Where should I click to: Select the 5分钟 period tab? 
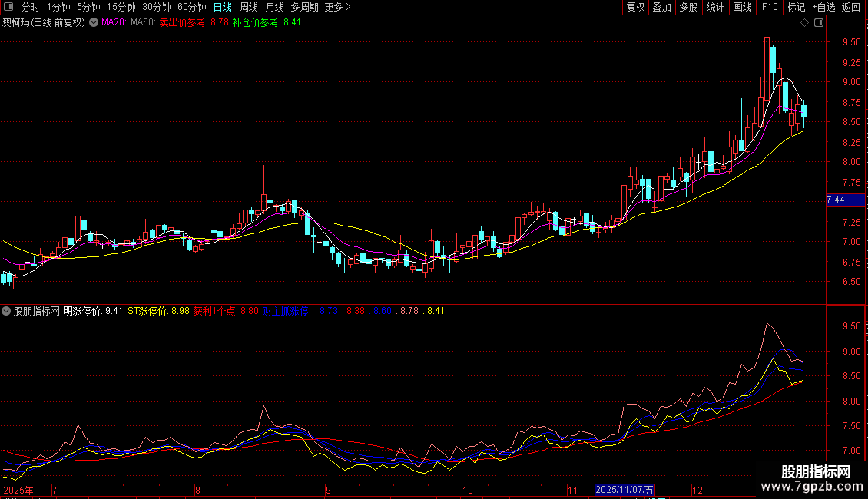(x=88, y=7)
